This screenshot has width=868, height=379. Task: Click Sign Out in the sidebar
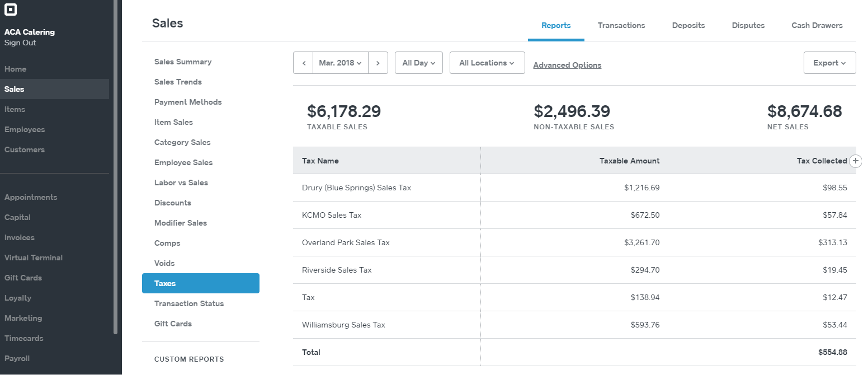coord(20,43)
